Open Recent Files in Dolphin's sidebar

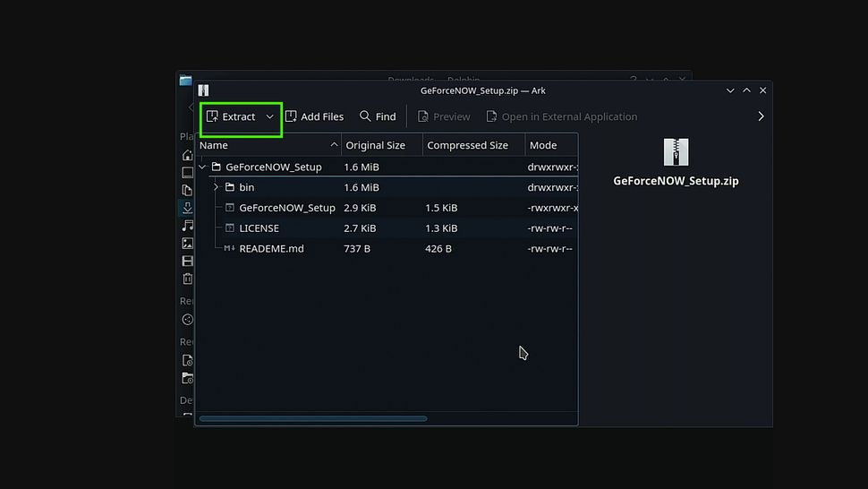[x=188, y=361]
